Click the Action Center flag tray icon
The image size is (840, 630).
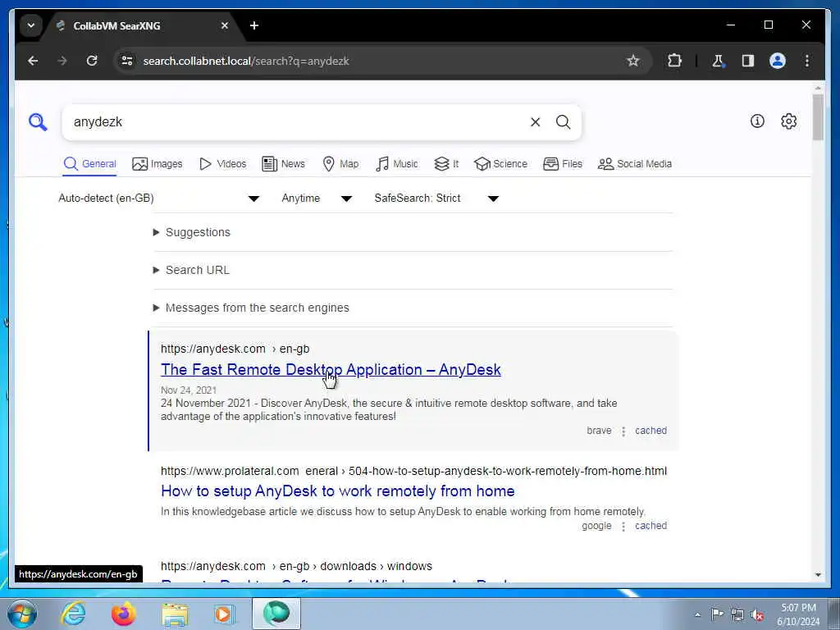pyautogui.click(x=717, y=614)
